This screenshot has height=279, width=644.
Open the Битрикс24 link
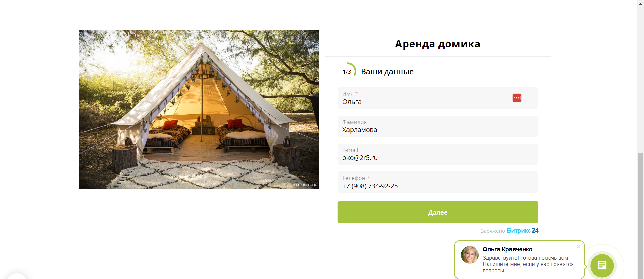[x=523, y=231]
